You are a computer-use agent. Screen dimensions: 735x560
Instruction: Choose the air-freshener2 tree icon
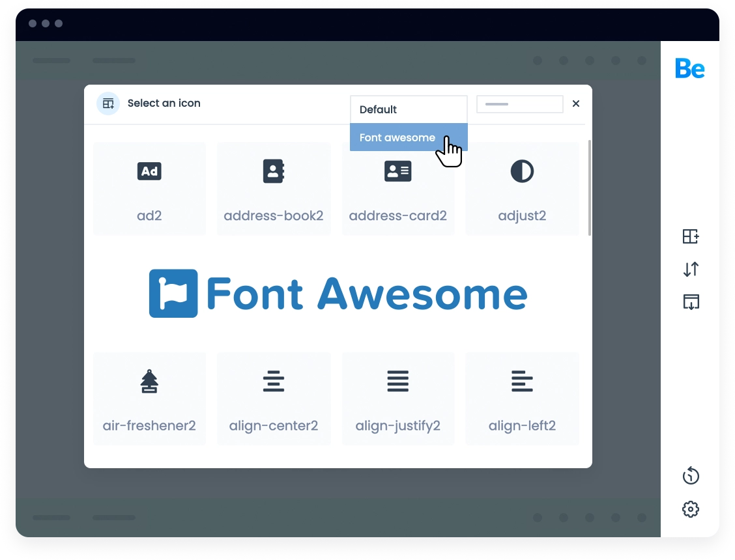click(x=149, y=399)
